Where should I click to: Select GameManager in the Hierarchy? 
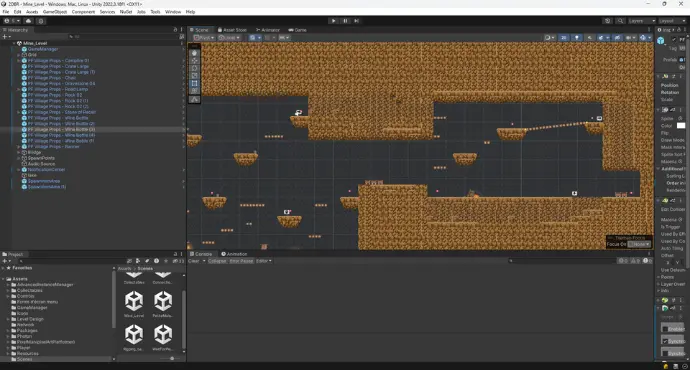(x=43, y=49)
